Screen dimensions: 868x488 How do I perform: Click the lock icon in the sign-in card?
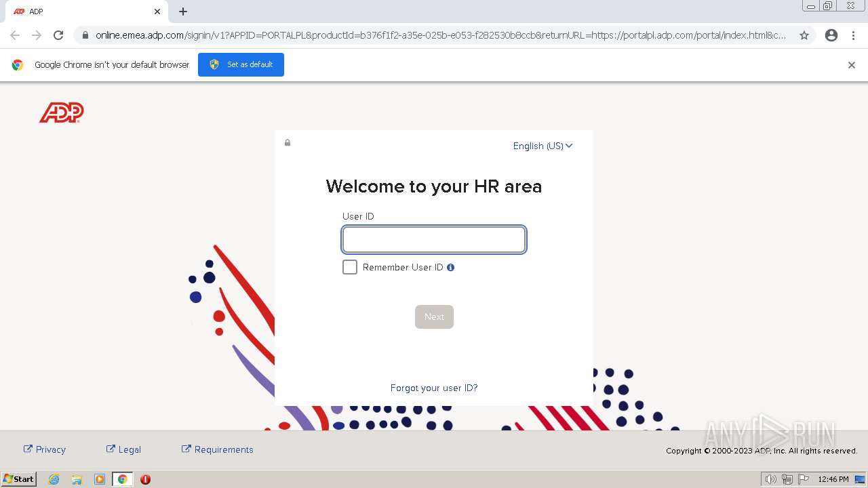pos(288,142)
